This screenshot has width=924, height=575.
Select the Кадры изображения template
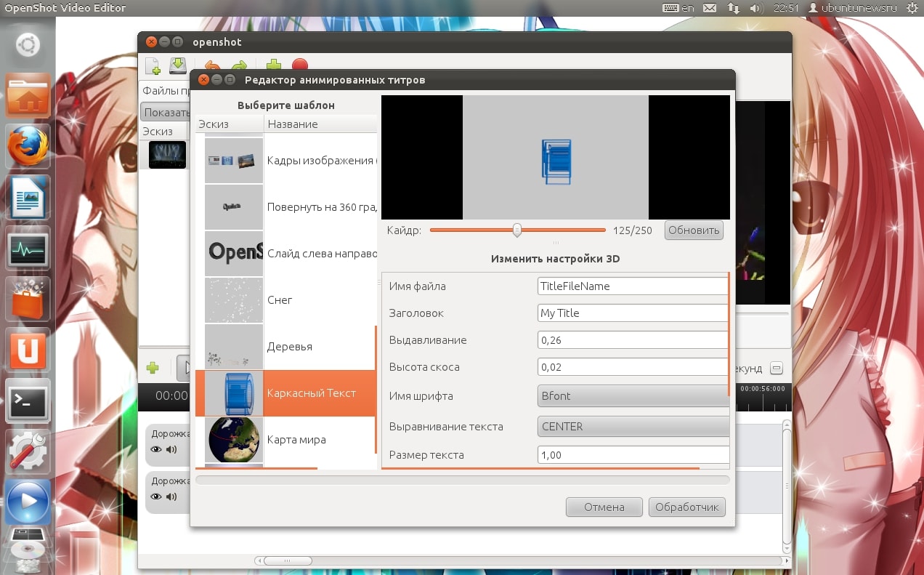coord(286,161)
